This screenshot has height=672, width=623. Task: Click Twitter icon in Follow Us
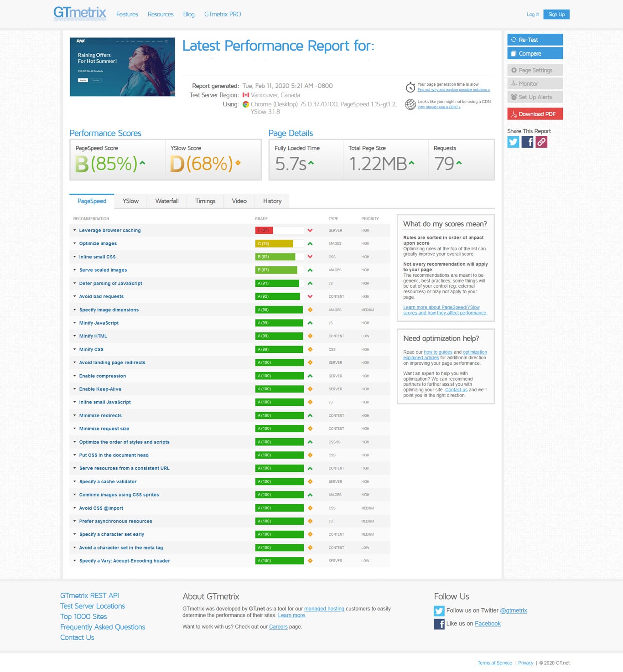point(439,611)
